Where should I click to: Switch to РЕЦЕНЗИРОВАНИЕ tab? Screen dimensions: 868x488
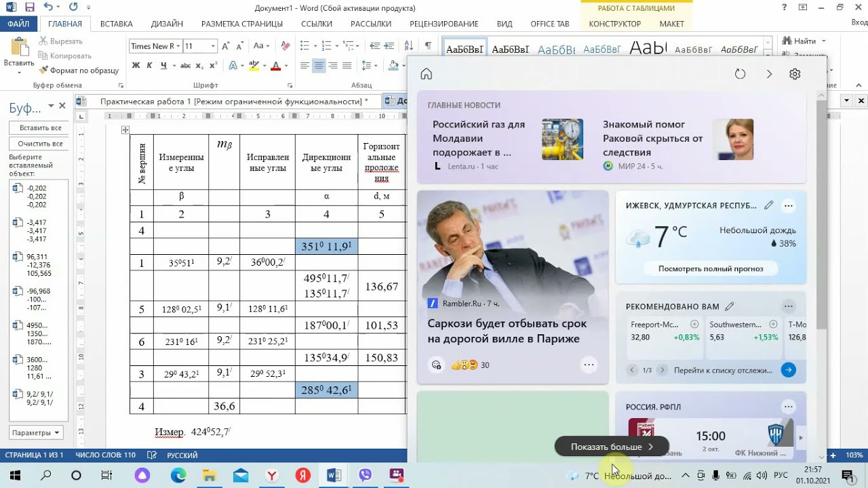coord(443,24)
